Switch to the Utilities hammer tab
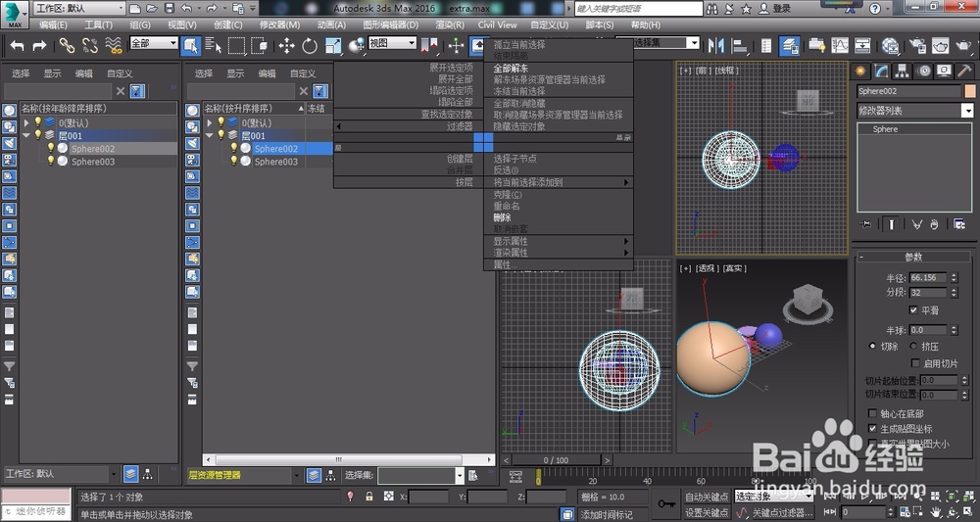Screen dimensions: 980x522 964,71
